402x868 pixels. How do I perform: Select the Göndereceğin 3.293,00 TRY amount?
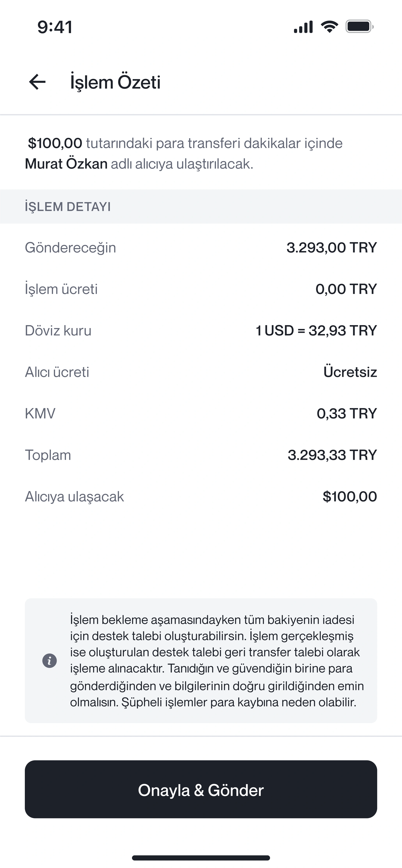tap(331, 248)
